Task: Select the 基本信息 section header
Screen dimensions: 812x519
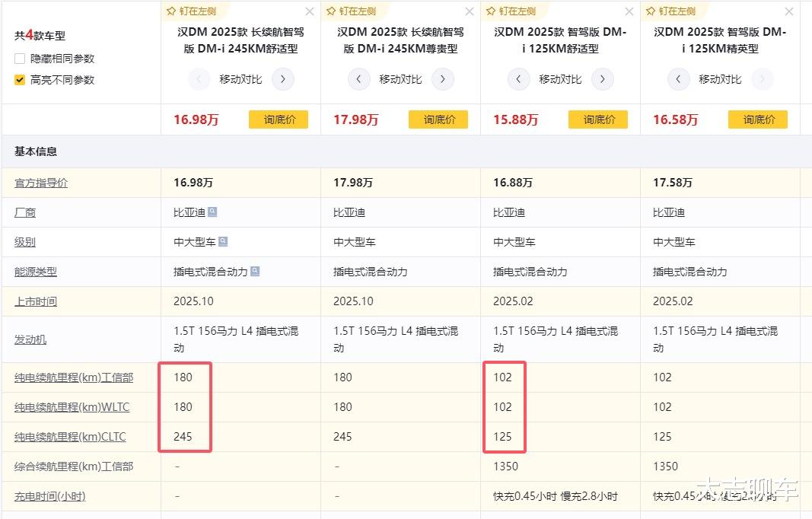Action: (x=36, y=151)
